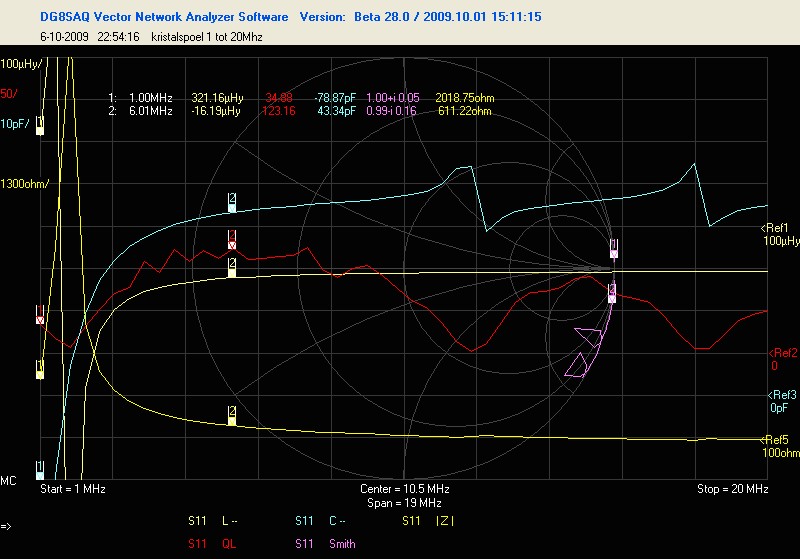Screen dimensions: 800x559
Task: Select red QL marker 1 near the left edge
Action: click(x=40, y=315)
